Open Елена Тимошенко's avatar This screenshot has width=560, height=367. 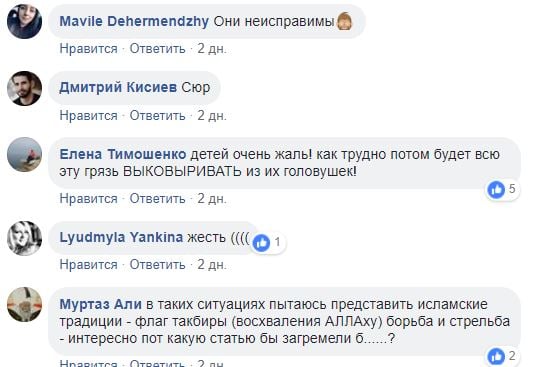coord(24,155)
